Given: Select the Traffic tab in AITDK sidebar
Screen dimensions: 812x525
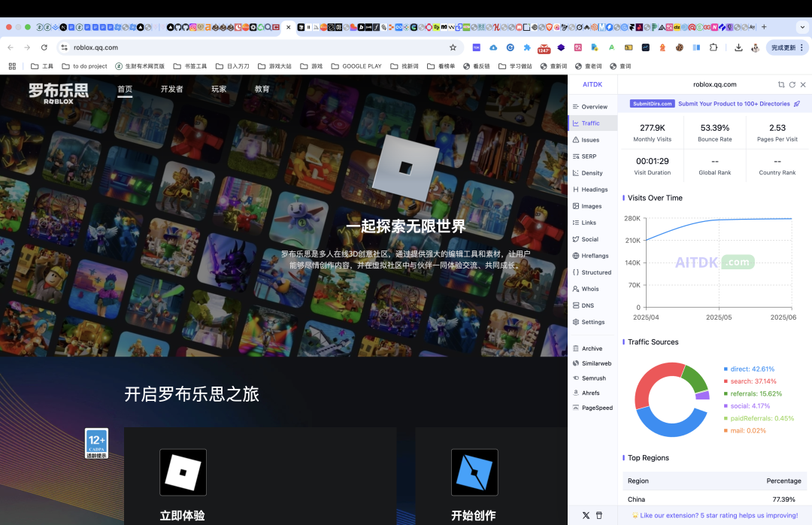Looking at the screenshot, I should point(592,123).
